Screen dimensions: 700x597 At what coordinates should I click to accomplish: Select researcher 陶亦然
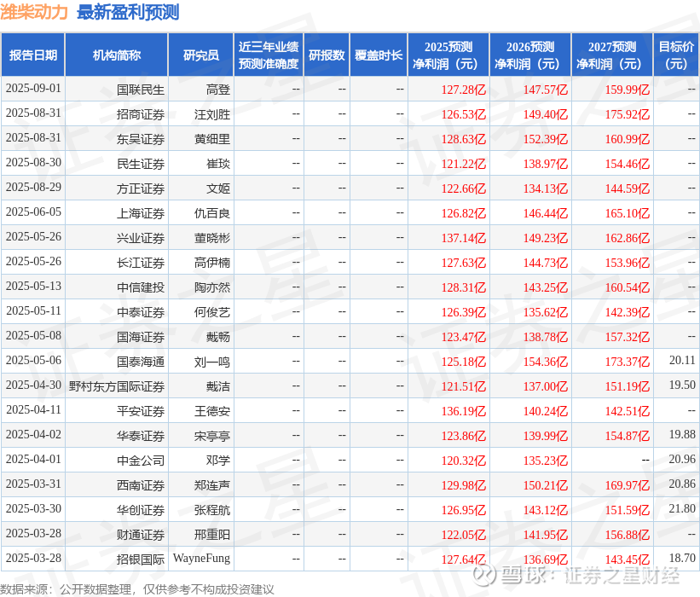click(x=212, y=287)
